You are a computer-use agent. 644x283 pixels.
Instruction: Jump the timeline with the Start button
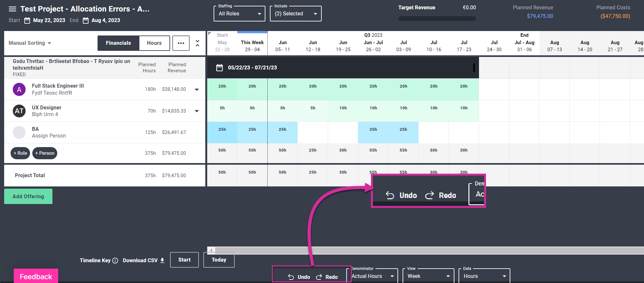[x=185, y=260]
